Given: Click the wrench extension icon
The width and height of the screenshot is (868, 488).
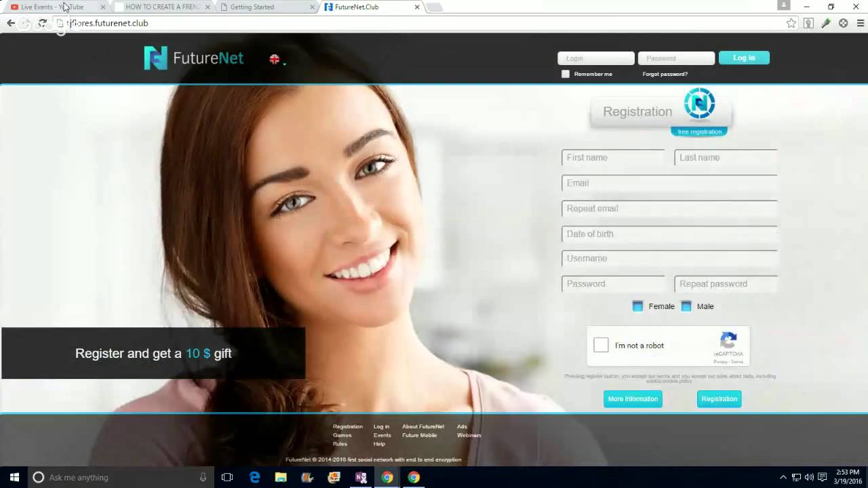Looking at the screenshot, I should pos(825,23).
